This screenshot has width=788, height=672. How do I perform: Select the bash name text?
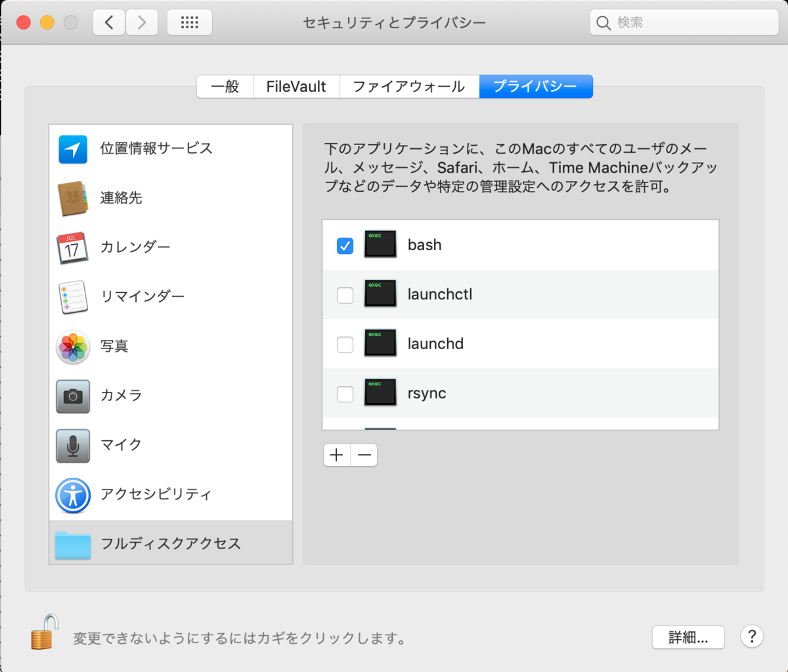click(425, 245)
